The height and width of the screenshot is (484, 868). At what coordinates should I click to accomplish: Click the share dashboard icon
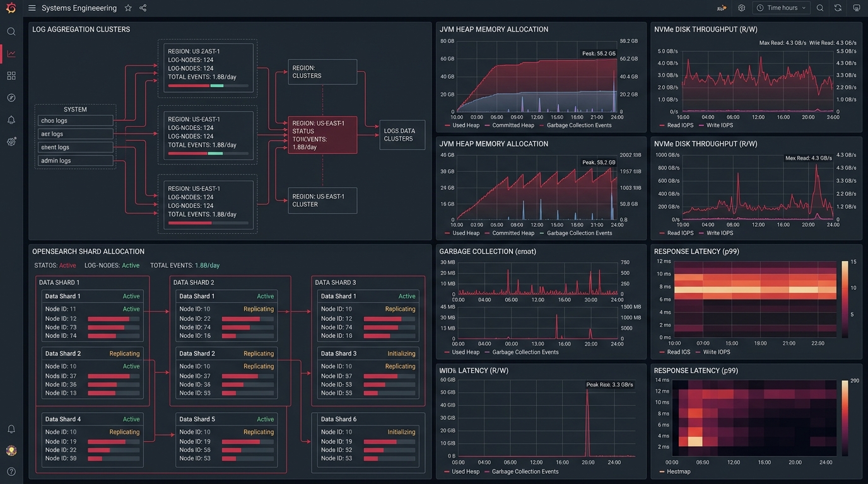coord(143,8)
